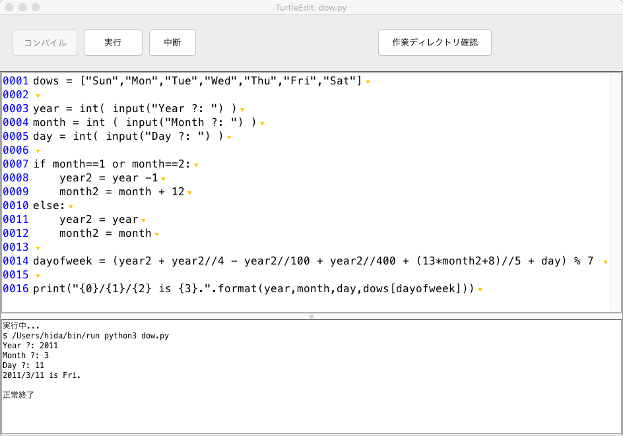Click line number 0016 in the gutter
Screen dimensions: 623x436
click(16, 289)
